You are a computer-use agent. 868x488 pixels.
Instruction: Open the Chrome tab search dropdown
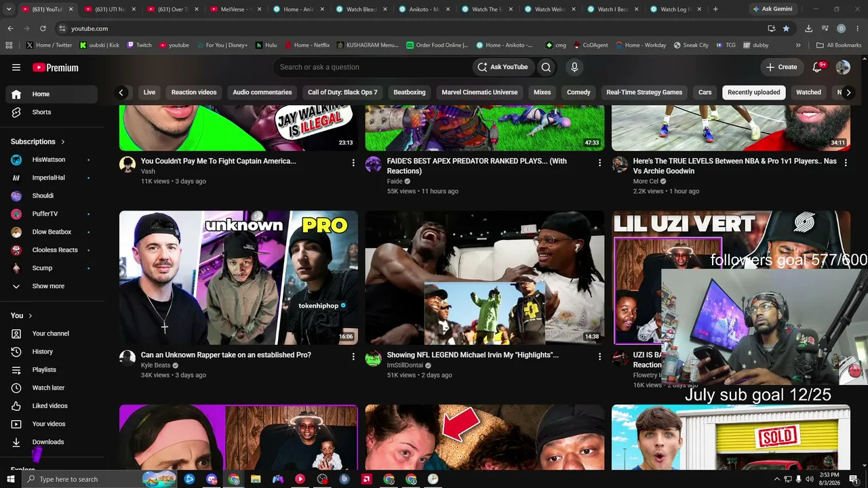9,9
